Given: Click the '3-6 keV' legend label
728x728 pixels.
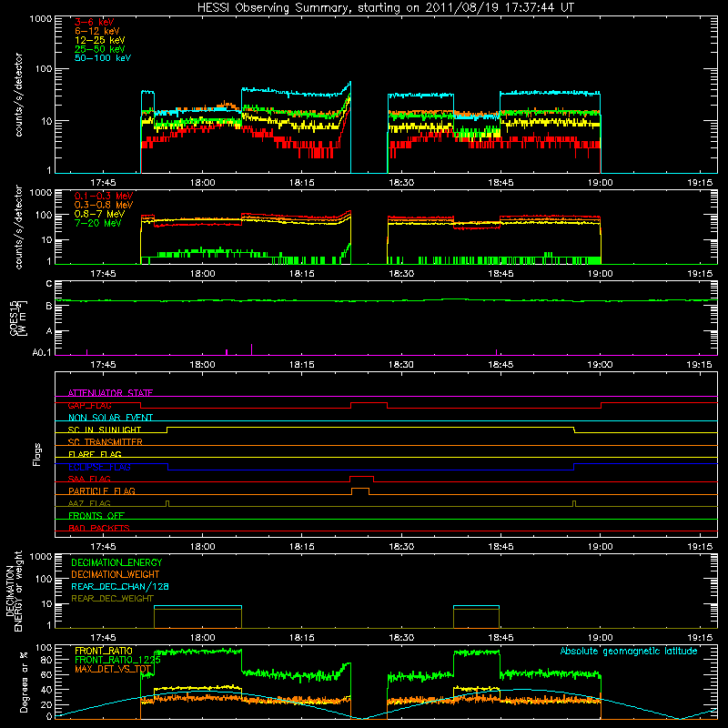Looking at the screenshot, I should pyautogui.click(x=94, y=22).
